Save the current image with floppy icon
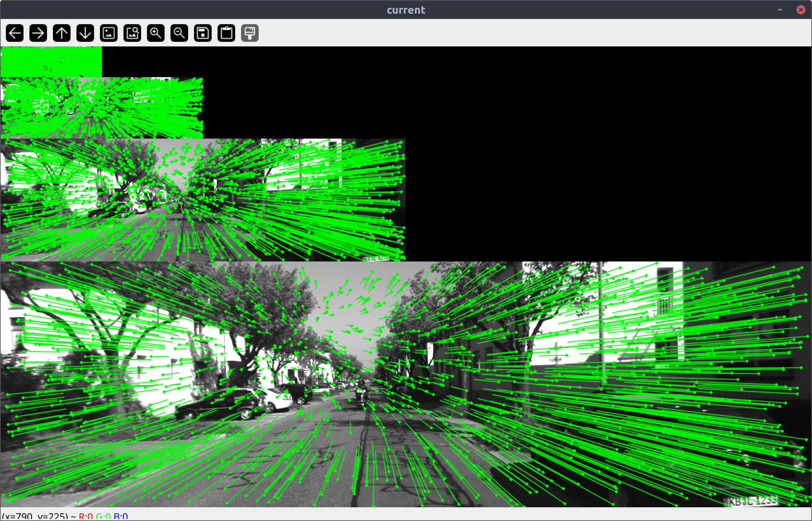Image resolution: width=812 pixels, height=521 pixels. [x=203, y=33]
